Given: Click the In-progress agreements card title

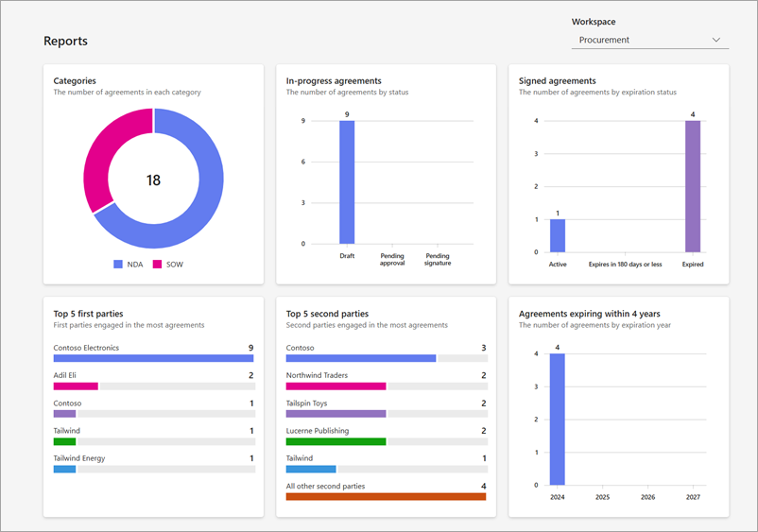Looking at the screenshot, I should [334, 81].
